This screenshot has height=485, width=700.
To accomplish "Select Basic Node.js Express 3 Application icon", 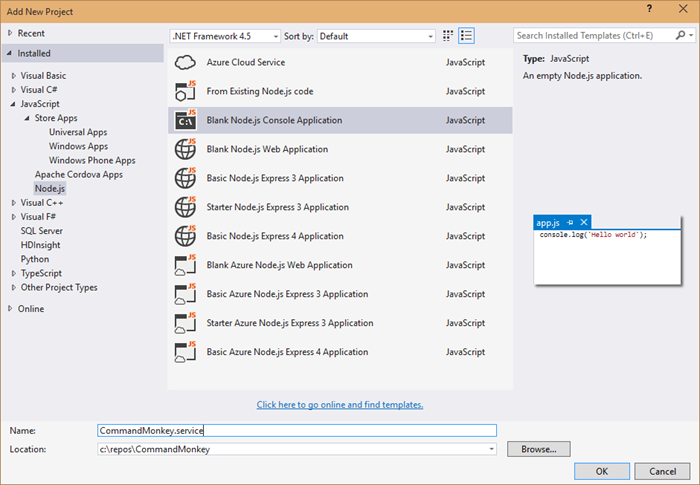I will pos(186,178).
